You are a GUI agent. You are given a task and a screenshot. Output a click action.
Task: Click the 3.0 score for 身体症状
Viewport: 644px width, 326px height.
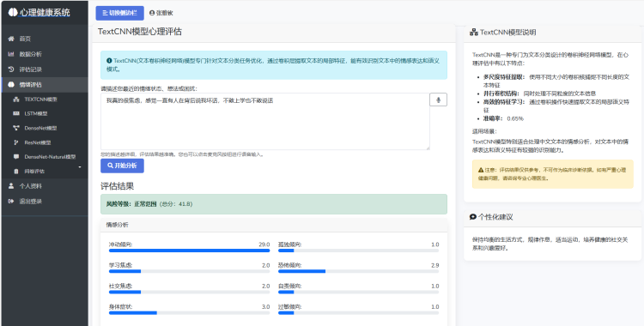point(265,307)
